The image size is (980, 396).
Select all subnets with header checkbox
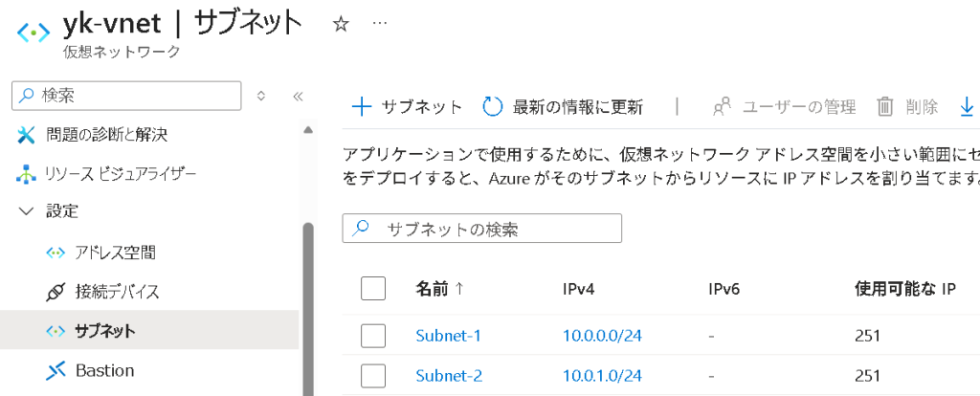(x=373, y=288)
